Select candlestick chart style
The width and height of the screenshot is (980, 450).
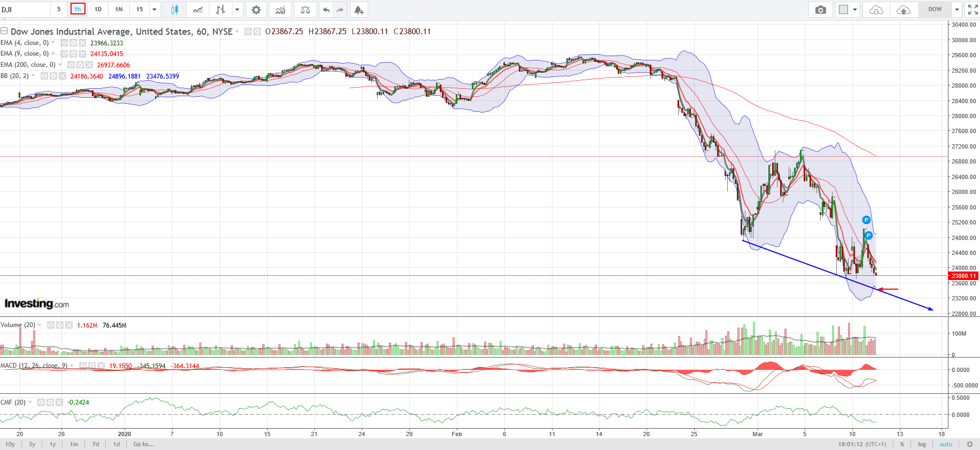tap(174, 10)
